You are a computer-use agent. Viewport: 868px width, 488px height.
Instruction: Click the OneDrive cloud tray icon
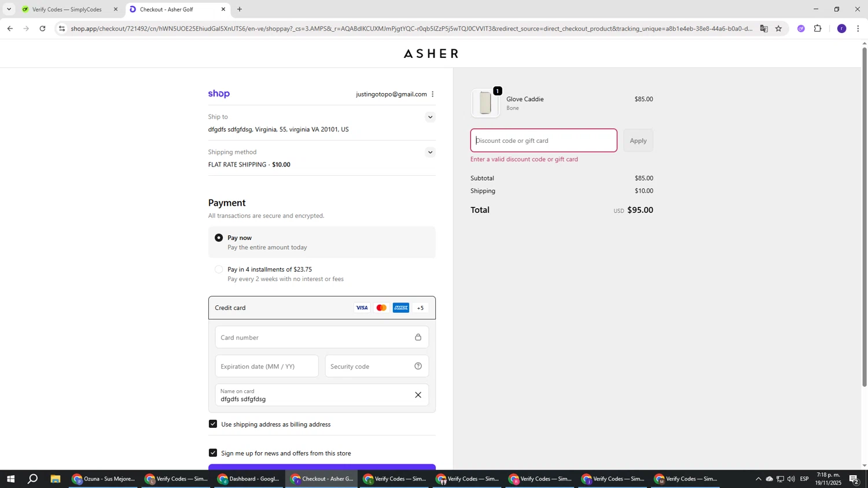tap(769, 479)
